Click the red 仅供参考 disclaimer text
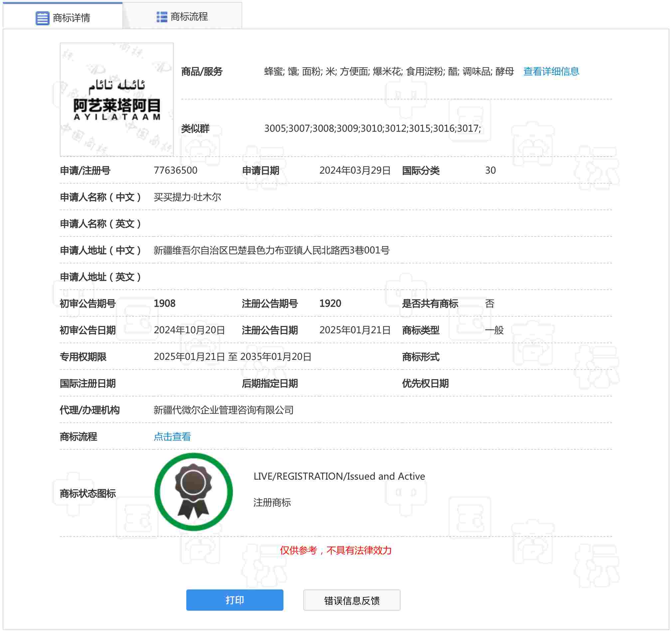The image size is (672, 632). [x=336, y=551]
